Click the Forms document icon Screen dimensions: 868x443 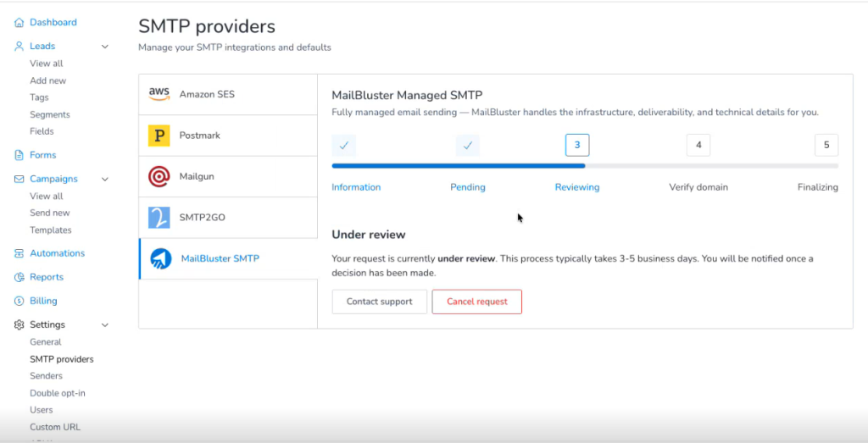19,155
